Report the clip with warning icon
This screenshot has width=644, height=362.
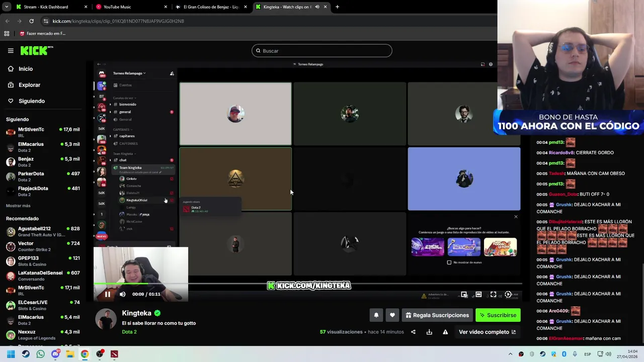pyautogui.click(x=445, y=332)
